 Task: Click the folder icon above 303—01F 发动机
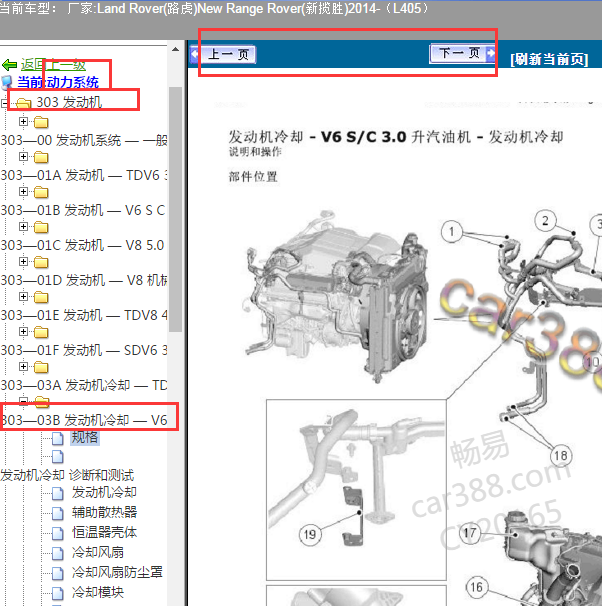point(41,332)
